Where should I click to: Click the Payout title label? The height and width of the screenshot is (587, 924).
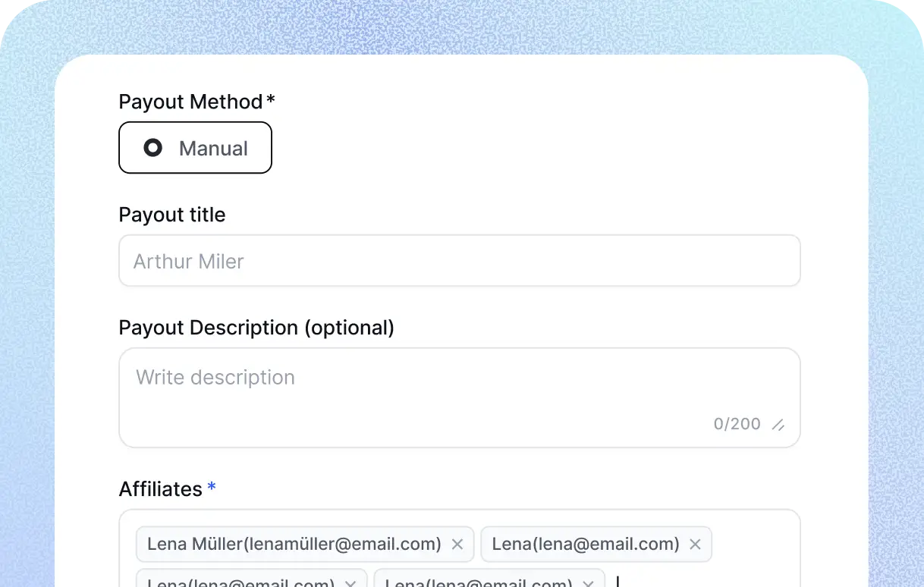click(x=172, y=215)
